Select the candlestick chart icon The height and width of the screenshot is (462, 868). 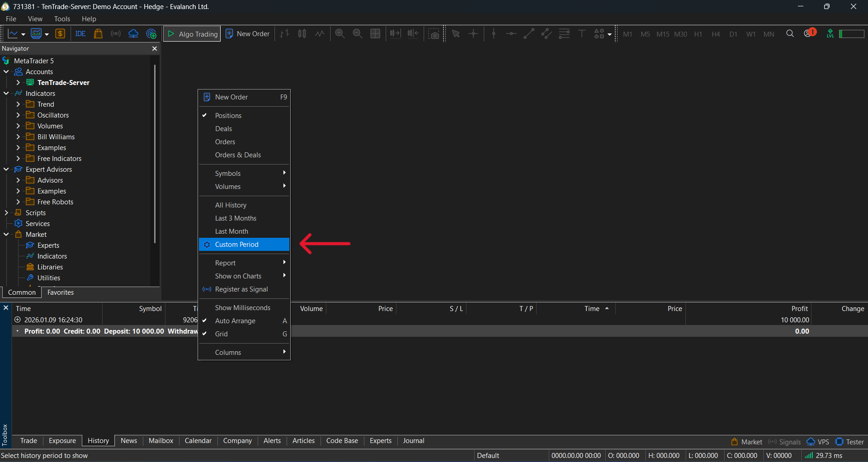pyautogui.click(x=302, y=34)
